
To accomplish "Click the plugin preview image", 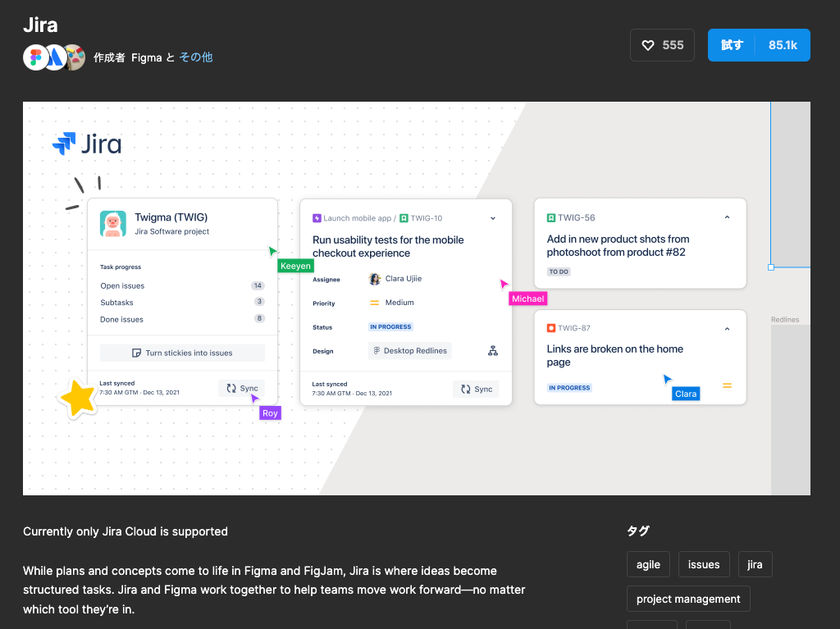I will pyautogui.click(x=416, y=299).
